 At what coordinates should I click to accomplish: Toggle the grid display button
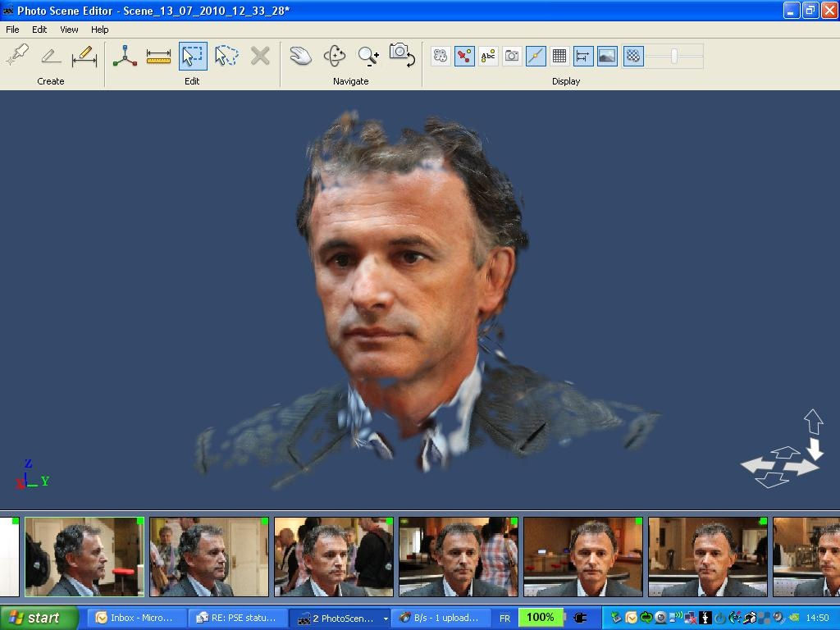click(x=559, y=56)
